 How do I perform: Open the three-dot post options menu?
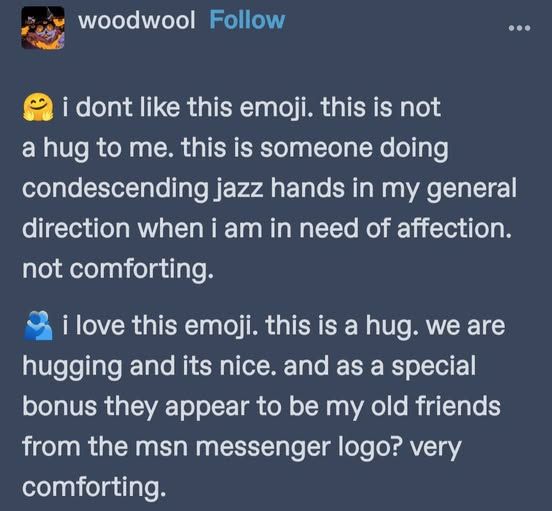coord(519,28)
